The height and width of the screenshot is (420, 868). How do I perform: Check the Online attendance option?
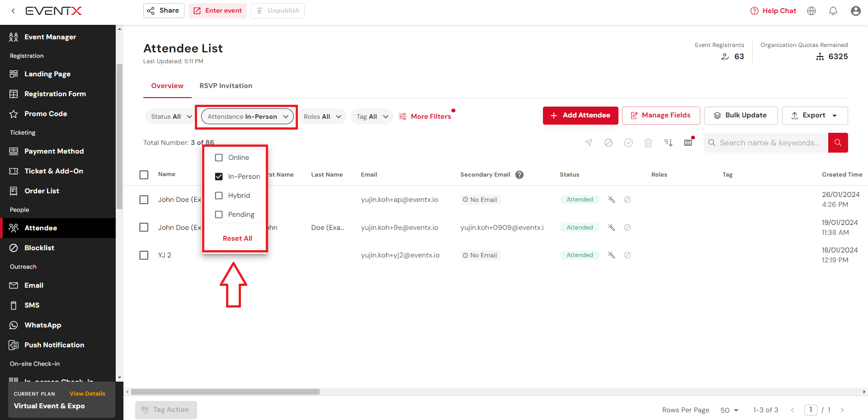pos(219,158)
